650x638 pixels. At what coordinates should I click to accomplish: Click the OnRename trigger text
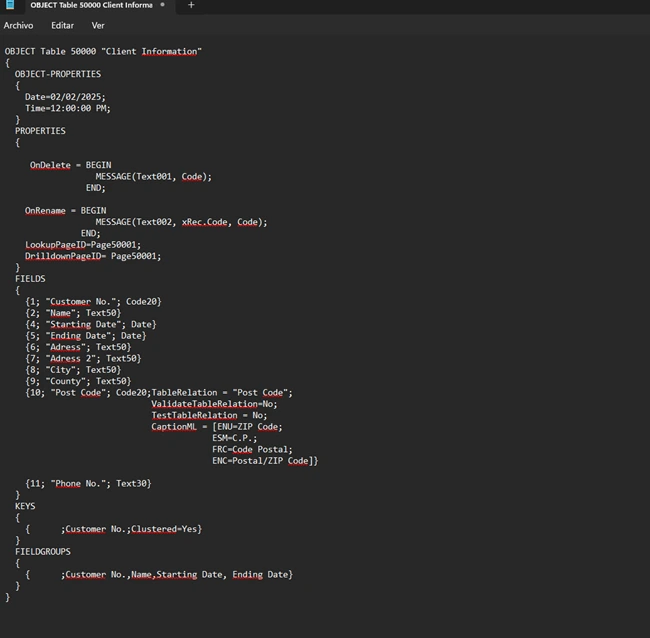click(45, 211)
